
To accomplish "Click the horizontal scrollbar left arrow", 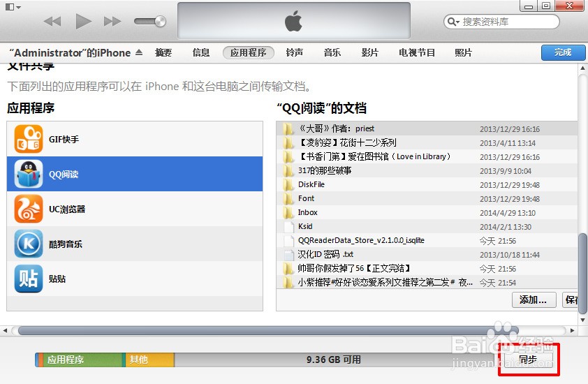I will [6, 330].
